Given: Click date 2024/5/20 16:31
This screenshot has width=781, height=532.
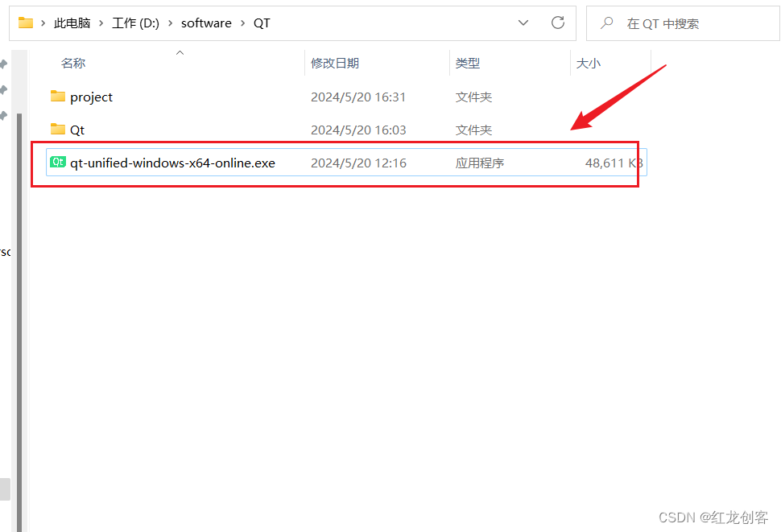Looking at the screenshot, I should tap(358, 97).
